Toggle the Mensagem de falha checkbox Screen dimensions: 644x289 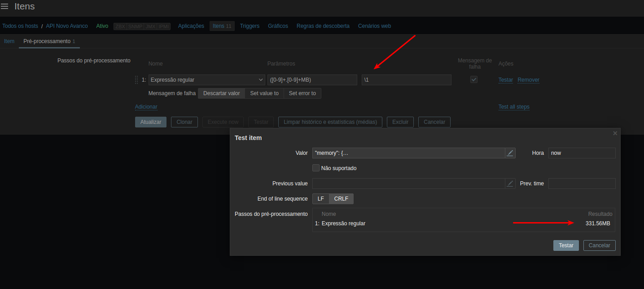pos(473,79)
